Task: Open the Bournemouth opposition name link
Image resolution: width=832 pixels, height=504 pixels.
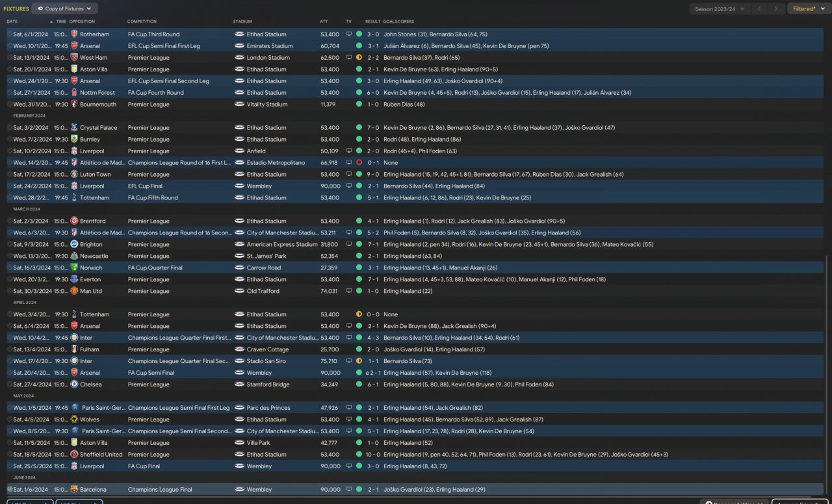Action: [x=98, y=105]
